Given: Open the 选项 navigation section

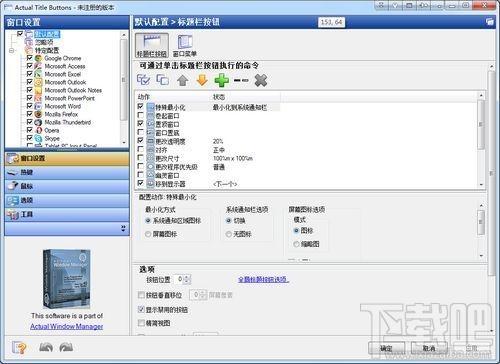Looking at the screenshot, I should (x=67, y=200).
